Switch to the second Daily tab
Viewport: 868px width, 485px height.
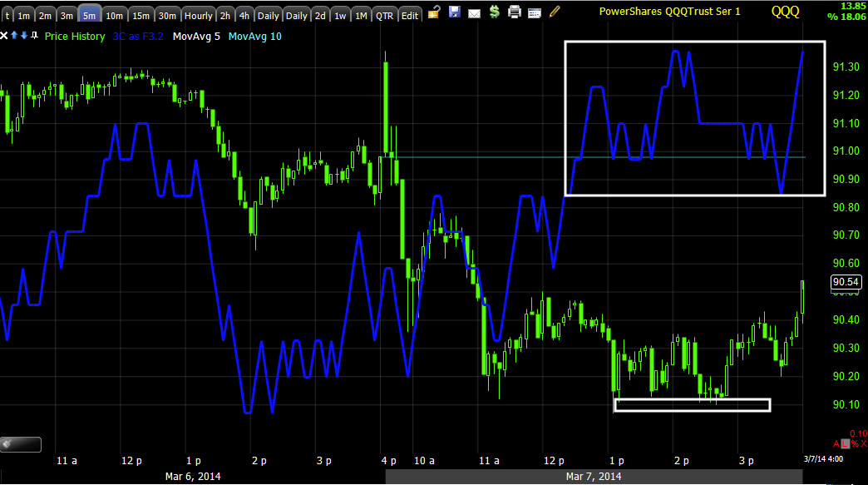click(x=297, y=16)
